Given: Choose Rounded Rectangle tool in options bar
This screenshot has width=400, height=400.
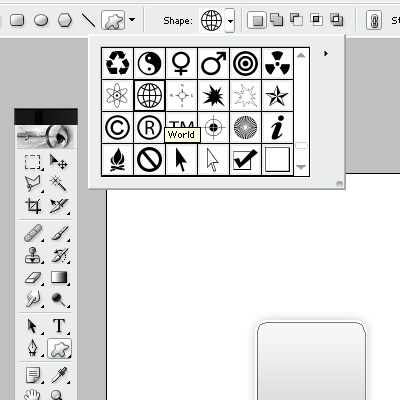Looking at the screenshot, I should [17, 20].
